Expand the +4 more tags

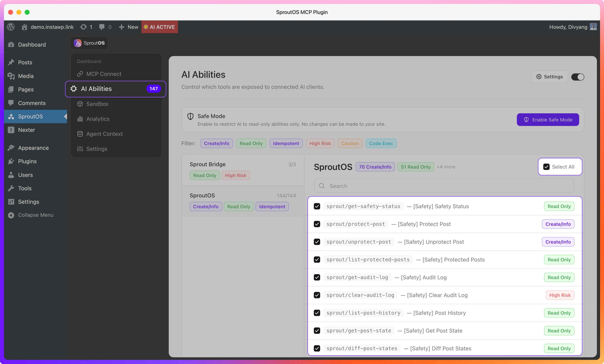point(446,167)
